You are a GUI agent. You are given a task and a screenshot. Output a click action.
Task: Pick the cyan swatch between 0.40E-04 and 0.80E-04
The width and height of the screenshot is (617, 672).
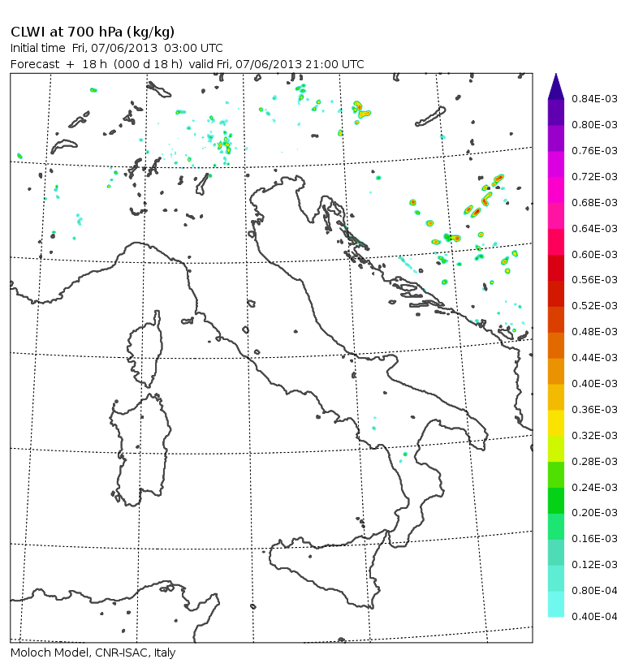555,605
